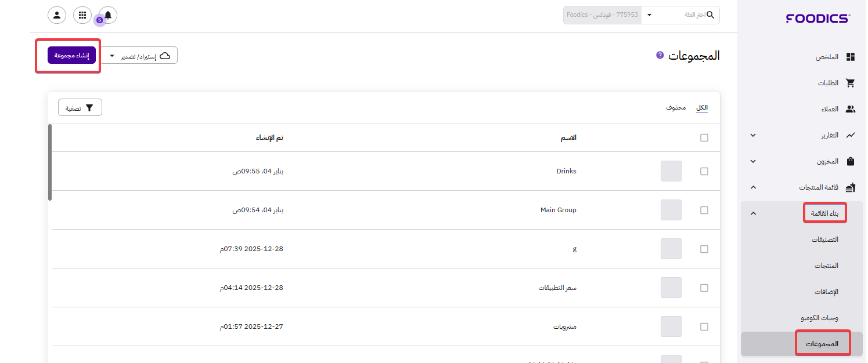Open the notifications bell

point(108,15)
